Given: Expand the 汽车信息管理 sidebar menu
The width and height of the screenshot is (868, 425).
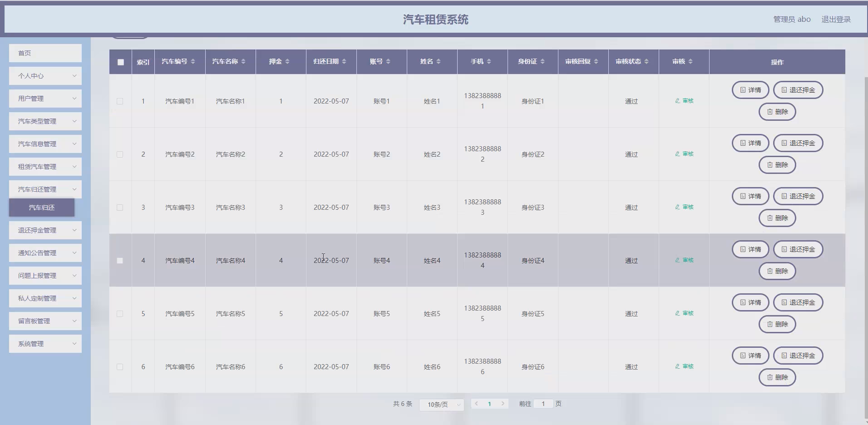Looking at the screenshot, I should [45, 144].
